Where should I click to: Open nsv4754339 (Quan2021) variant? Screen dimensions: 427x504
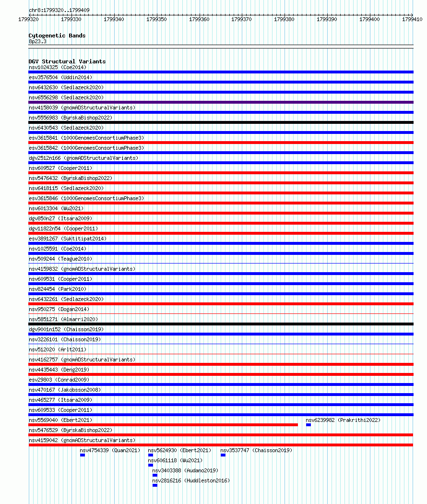(x=110, y=450)
